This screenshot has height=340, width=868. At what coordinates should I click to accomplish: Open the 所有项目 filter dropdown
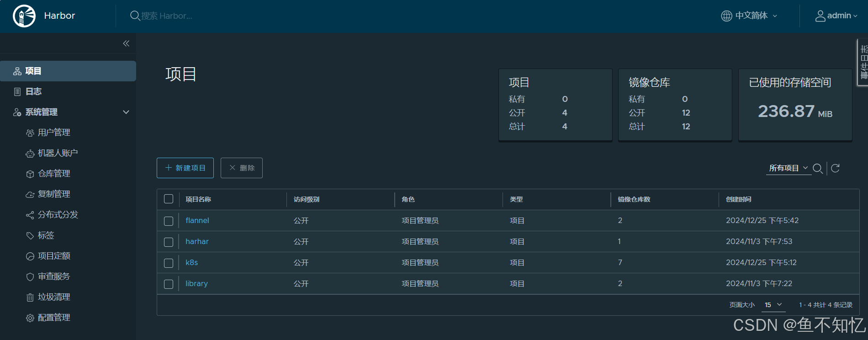(789, 168)
